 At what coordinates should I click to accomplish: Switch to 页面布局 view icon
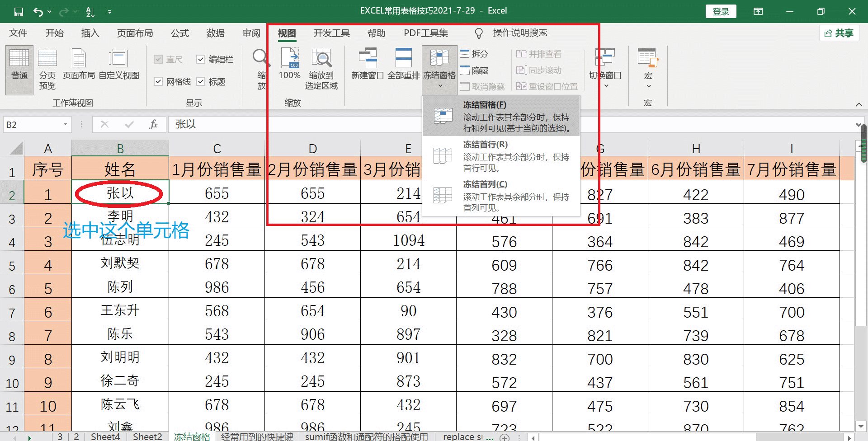coord(79,65)
